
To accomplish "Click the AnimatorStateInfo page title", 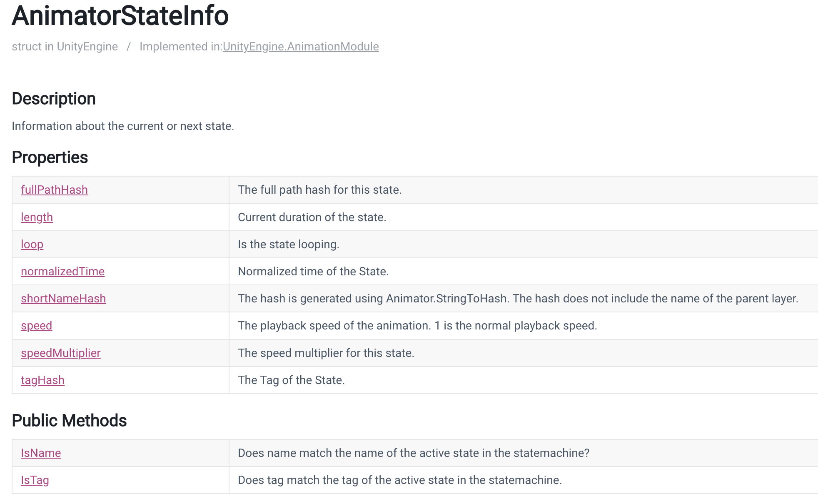I will coord(120,16).
